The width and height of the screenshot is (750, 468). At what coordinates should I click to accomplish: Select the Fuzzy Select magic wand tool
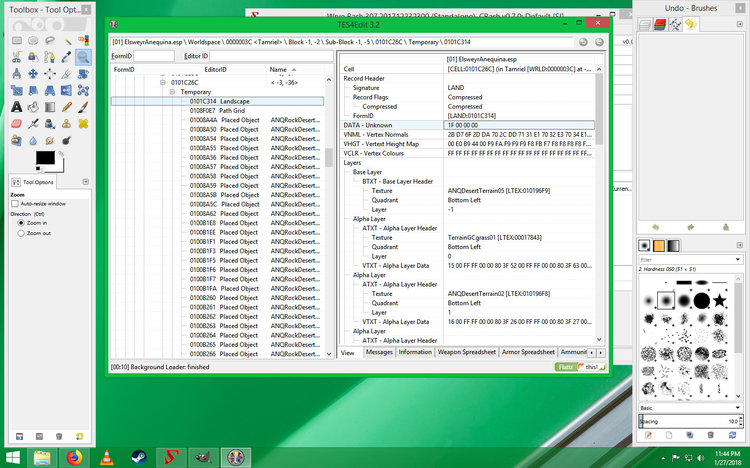pyautogui.click(x=66, y=40)
